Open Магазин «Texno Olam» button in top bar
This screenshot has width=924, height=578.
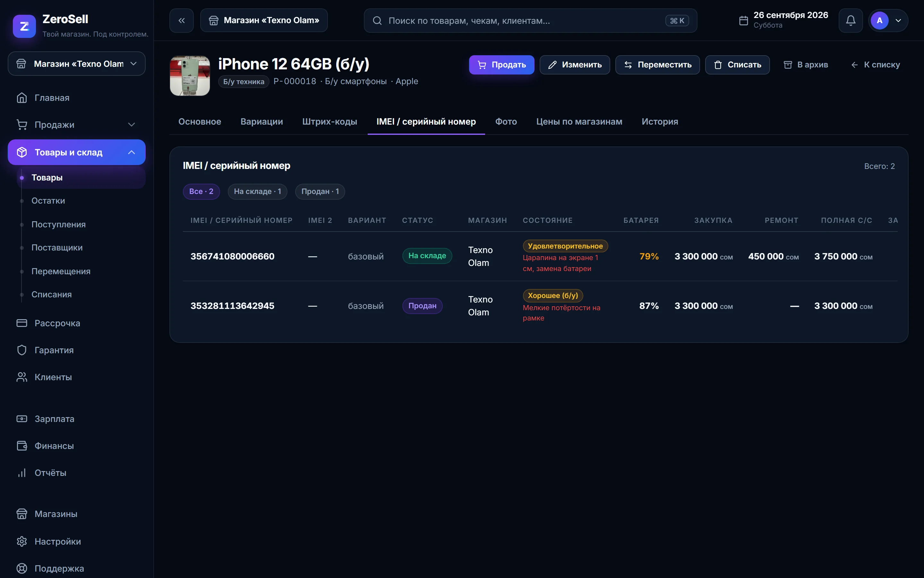[x=264, y=21]
